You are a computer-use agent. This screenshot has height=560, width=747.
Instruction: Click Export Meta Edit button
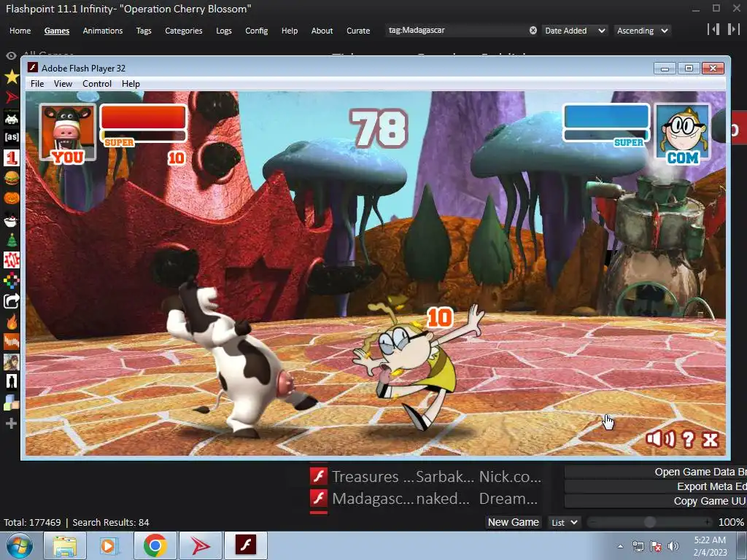pyautogui.click(x=656, y=486)
